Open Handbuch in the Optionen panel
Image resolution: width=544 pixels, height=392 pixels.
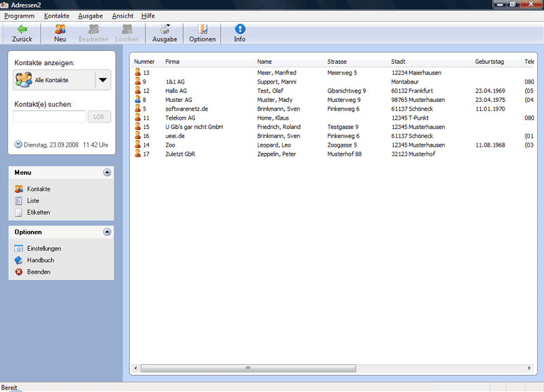tap(19, 260)
